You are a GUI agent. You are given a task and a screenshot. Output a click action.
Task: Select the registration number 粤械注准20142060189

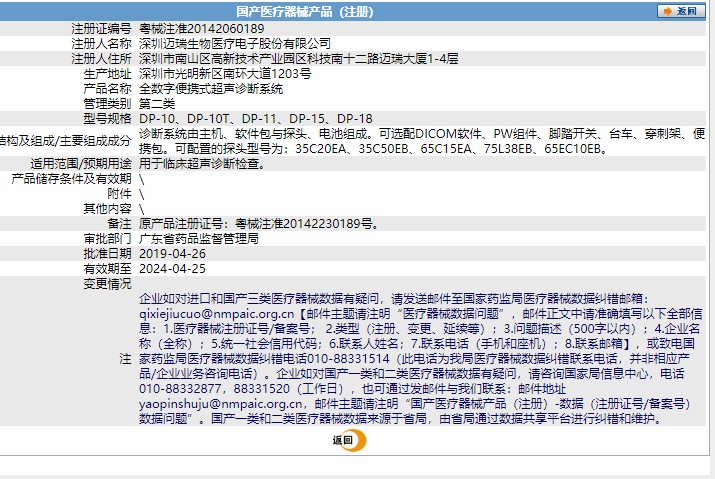click(x=202, y=29)
